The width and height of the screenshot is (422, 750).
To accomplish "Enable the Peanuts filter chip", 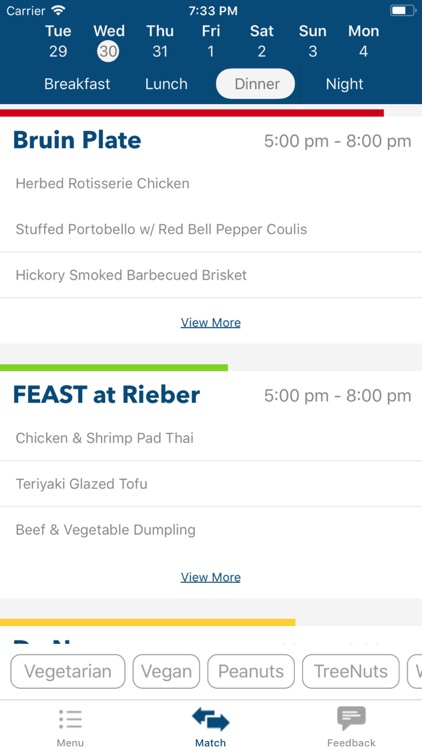I will (251, 672).
